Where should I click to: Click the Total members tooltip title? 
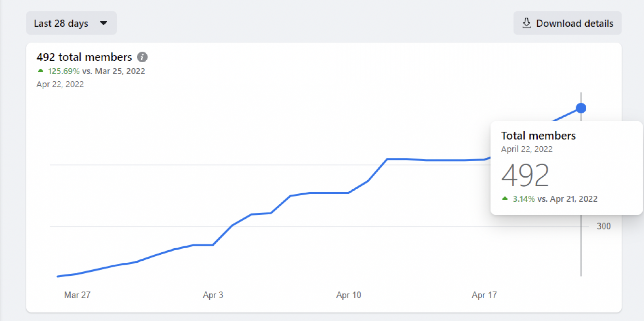click(538, 136)
